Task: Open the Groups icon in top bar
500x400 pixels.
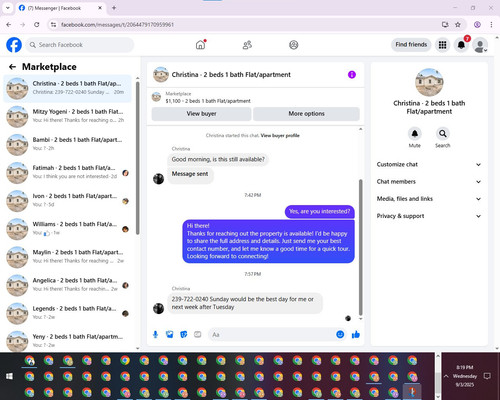Action: (x=294, y=45)
